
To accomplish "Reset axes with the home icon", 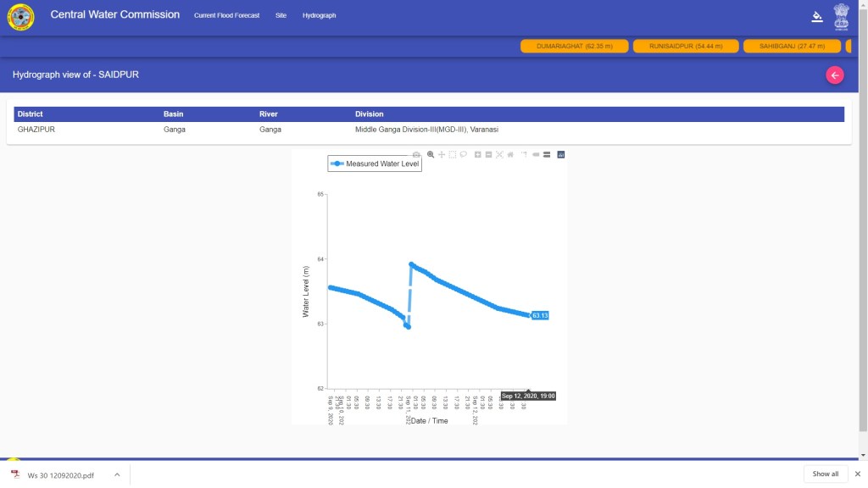I will (x=510, y=154).
